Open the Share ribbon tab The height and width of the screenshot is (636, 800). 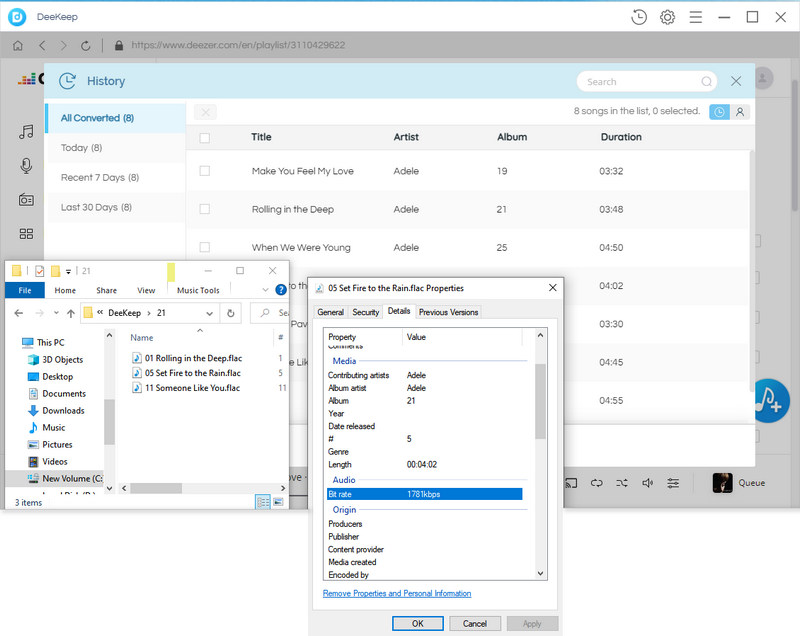point(107,290)
